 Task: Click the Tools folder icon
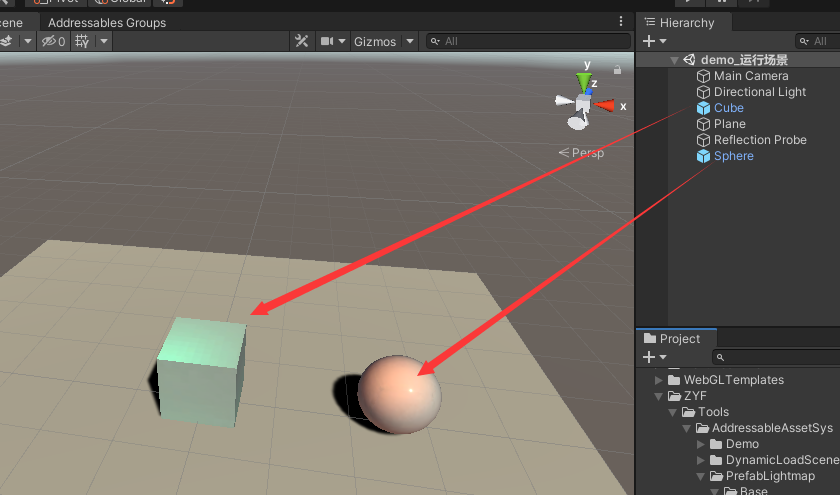pos(688,412)
